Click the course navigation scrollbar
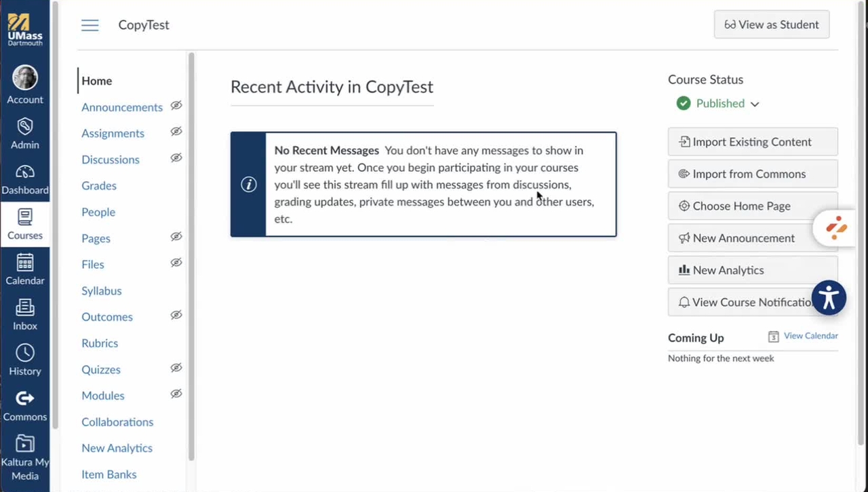Image resolution: width=868 pixels, height=492 pixels. click(191, 257)
